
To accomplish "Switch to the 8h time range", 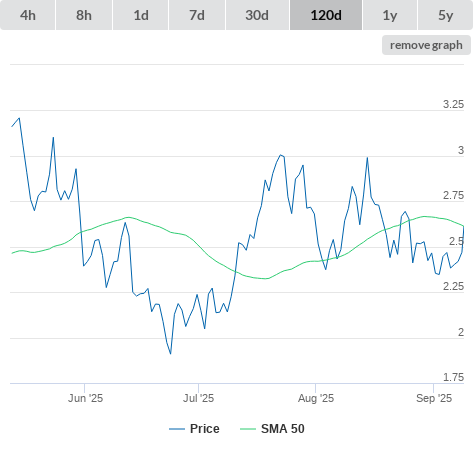I will (84, 15).
